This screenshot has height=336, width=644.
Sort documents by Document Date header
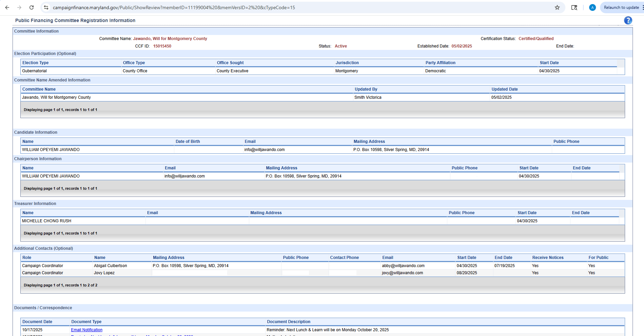click(37, 322)
